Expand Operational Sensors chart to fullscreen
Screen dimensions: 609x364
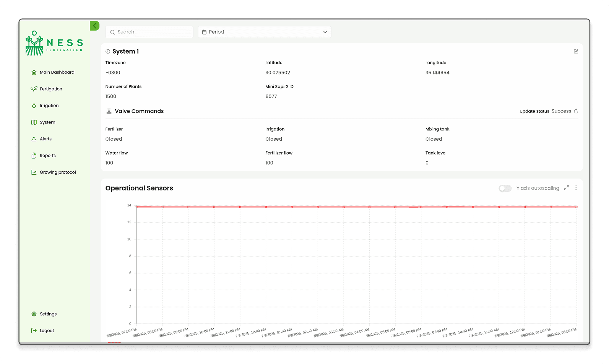click(566, 188)
